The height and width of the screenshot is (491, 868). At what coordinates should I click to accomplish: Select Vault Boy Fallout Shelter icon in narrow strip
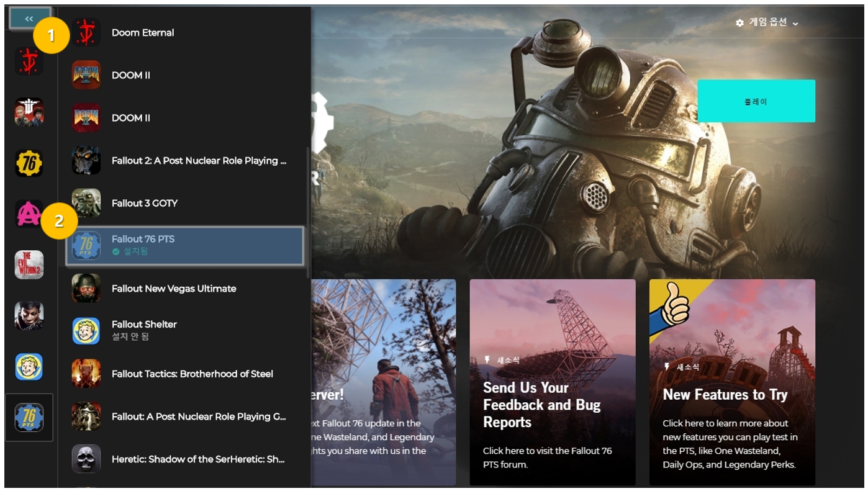29,367
